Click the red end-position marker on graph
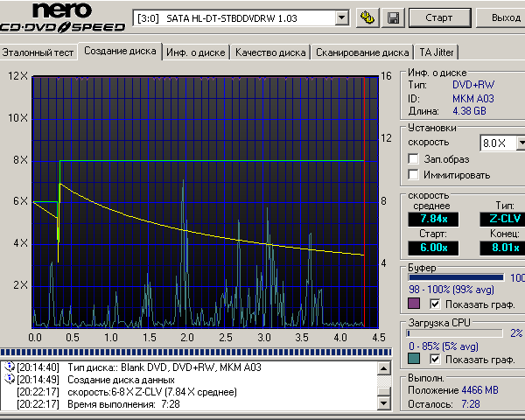 pos(364,202)
